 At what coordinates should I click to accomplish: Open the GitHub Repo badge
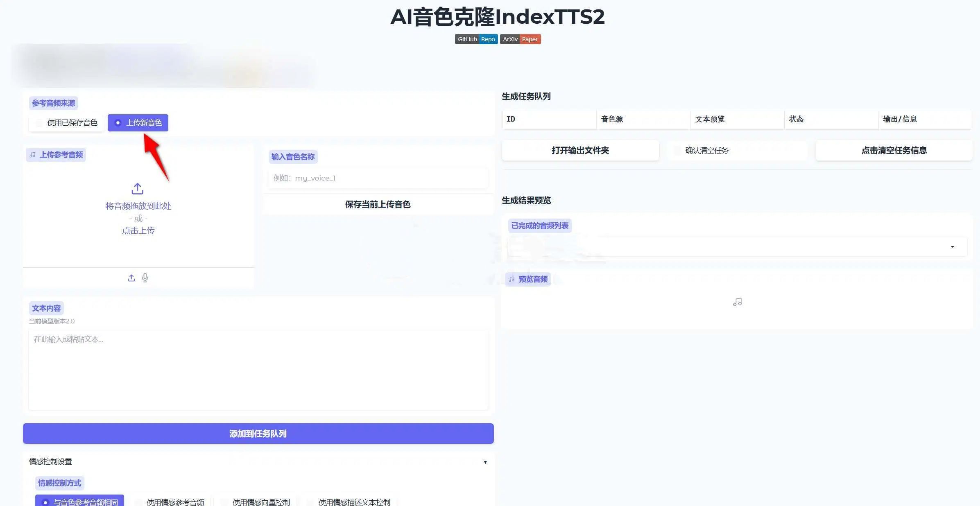click(476, 39)
